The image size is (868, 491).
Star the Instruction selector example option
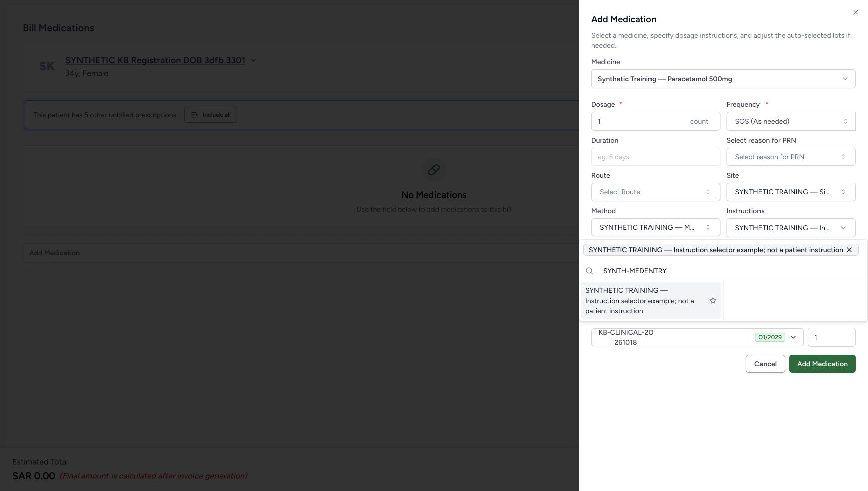point(713,301)
